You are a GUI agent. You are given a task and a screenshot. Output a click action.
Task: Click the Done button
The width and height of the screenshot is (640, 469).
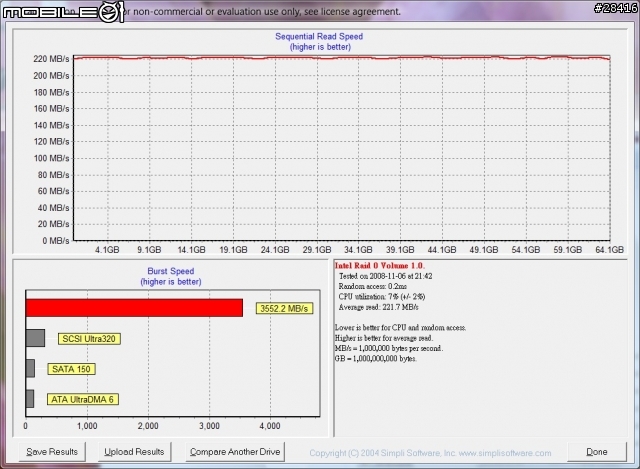[597, 452]
